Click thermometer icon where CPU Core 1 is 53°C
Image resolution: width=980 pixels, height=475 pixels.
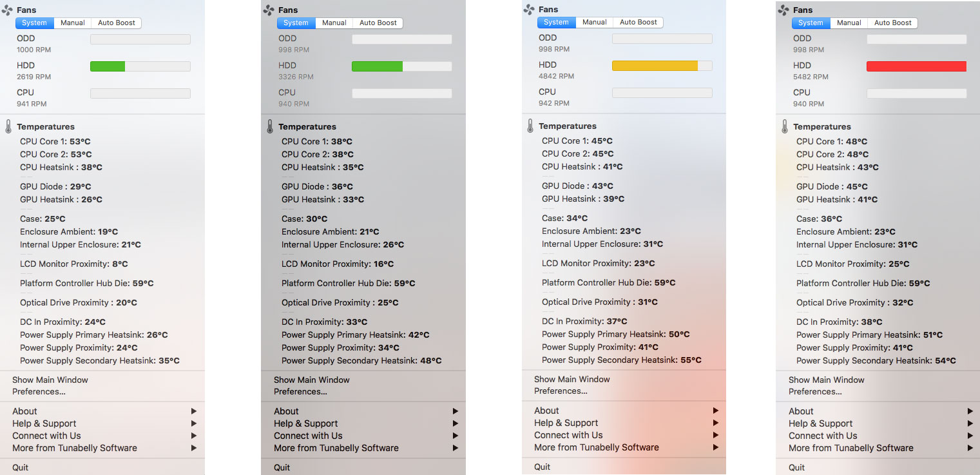[x=8, y=126]
